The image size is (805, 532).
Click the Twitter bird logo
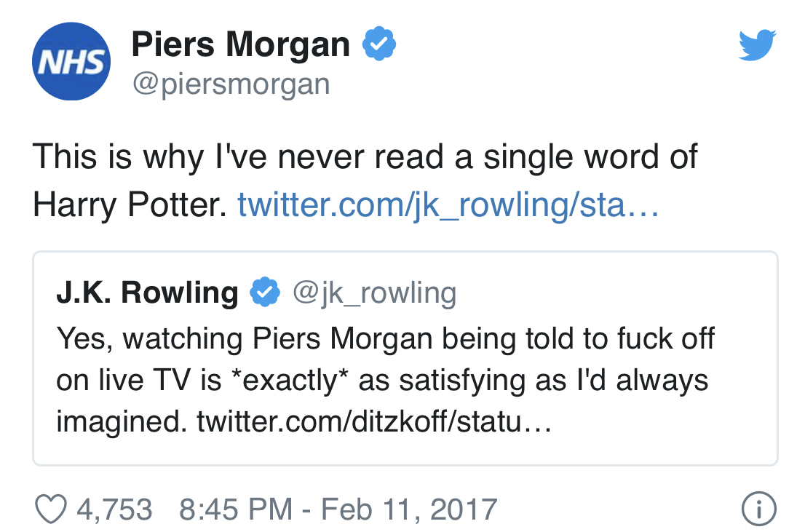(758, 46)
